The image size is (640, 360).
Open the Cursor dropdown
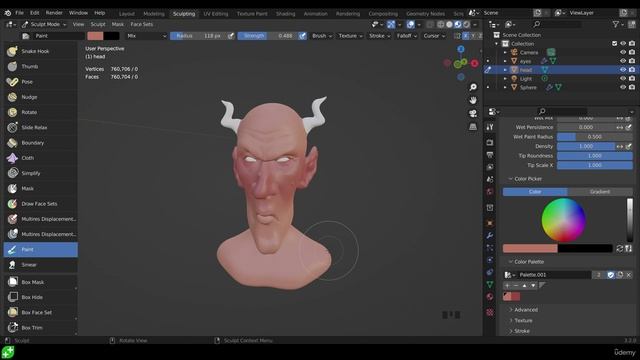[x=434, y=36]
